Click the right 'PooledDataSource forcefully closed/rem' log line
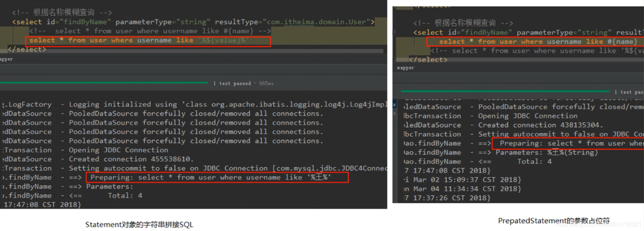644x231 pixels. (x=524, y=107)
